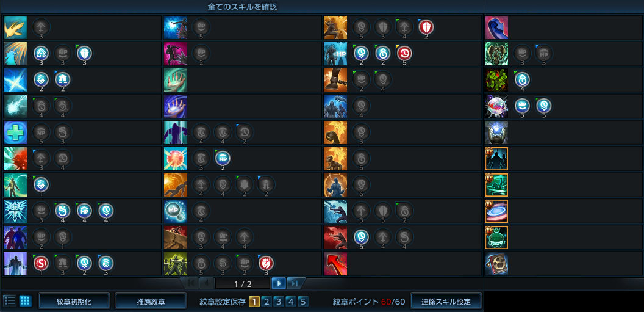This screenshot has height=312, width=644.
Task: Click the spellbook skill icon
Action: tap(496, 264)
